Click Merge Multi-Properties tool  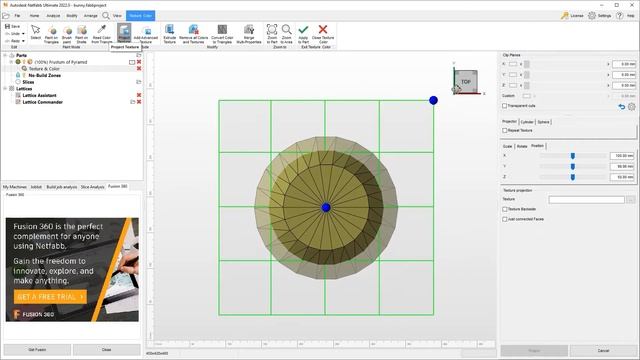[x=249, y=34]
